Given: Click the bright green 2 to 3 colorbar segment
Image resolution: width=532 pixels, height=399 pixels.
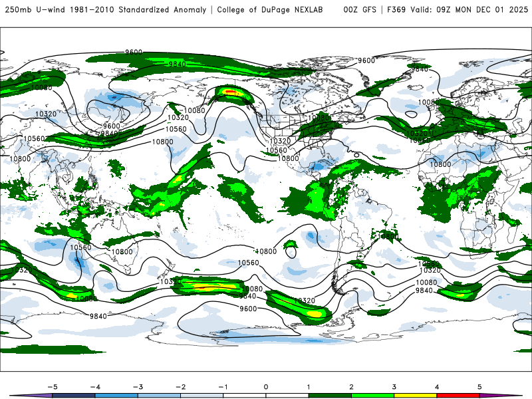Looking at the screenshot, I should (x=373, y=396).
